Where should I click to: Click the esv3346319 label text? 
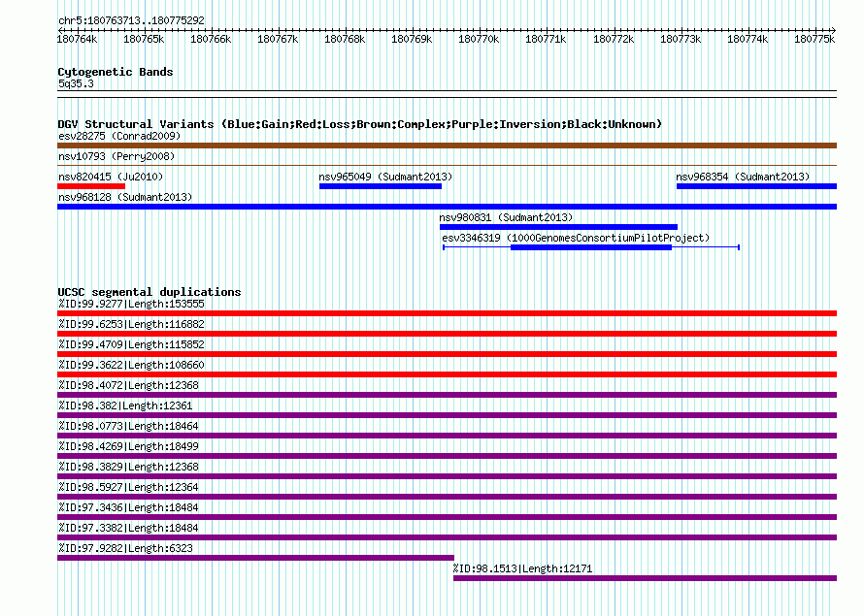click(576, 238)
